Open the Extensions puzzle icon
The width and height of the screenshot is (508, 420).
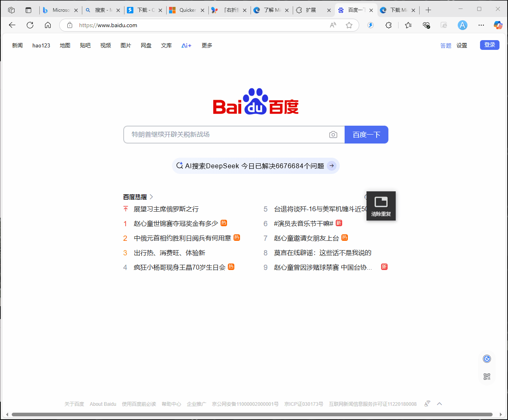coord(388,25)
